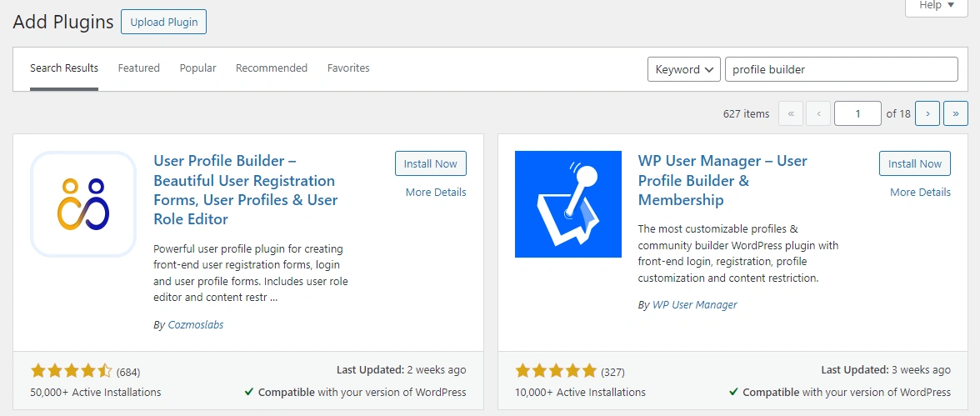Viewport: 980px width, 416px height.
Task: Switch to the Popular tab
Action: click(197, 68)
